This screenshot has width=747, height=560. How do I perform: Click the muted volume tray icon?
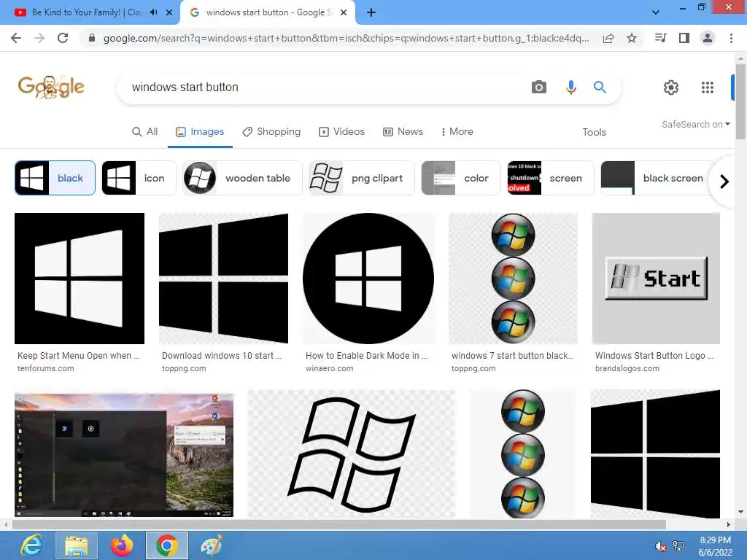click(x=660, y=546)
